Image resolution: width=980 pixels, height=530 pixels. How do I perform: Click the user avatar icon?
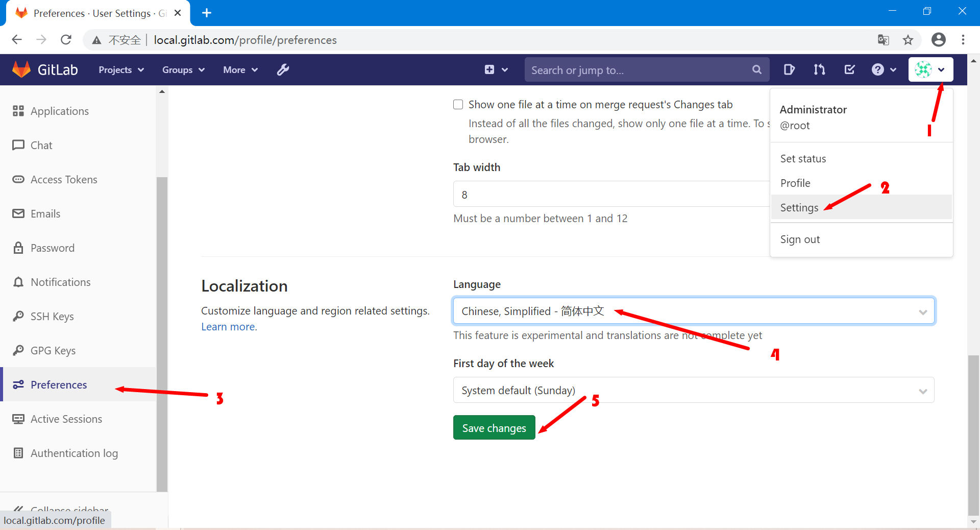pyautogui.click(x=923, y=69)
